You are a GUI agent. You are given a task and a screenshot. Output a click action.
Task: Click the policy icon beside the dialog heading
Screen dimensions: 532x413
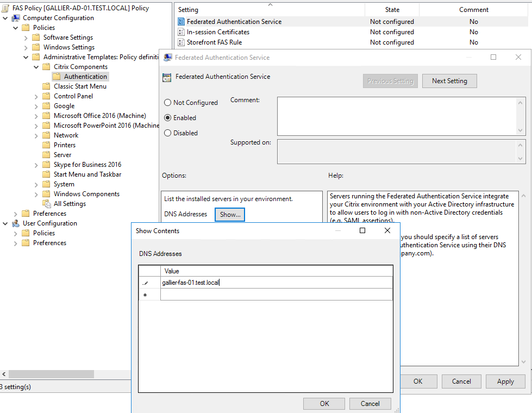[x=167, y=78]
